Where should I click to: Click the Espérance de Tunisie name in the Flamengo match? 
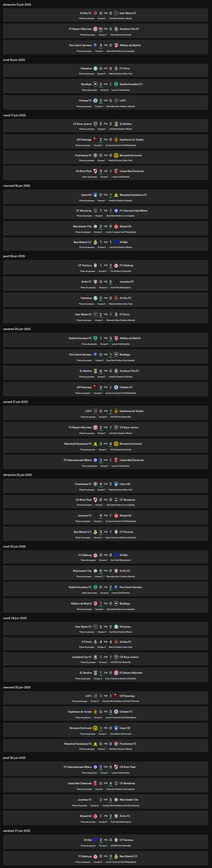point(131,139)
